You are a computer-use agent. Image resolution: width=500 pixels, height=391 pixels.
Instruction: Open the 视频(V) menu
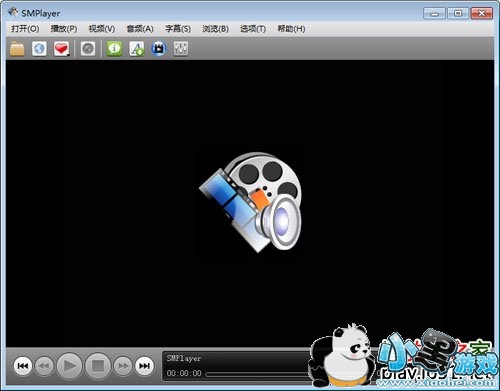pos(102,29)
